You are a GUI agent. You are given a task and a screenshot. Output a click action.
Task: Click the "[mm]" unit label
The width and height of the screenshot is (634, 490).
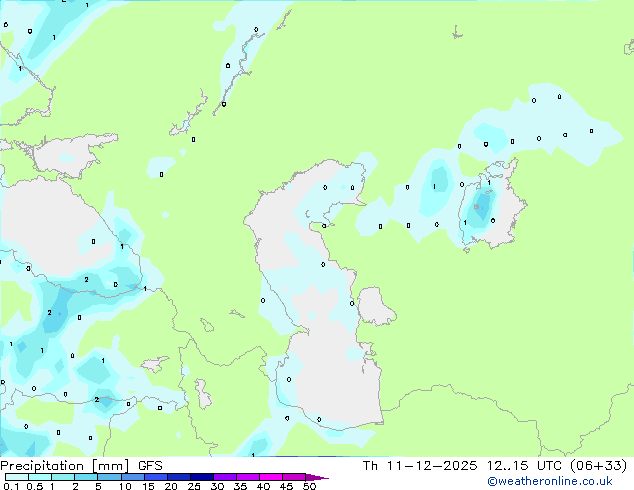pyautogui.click(x=111, y=466)
